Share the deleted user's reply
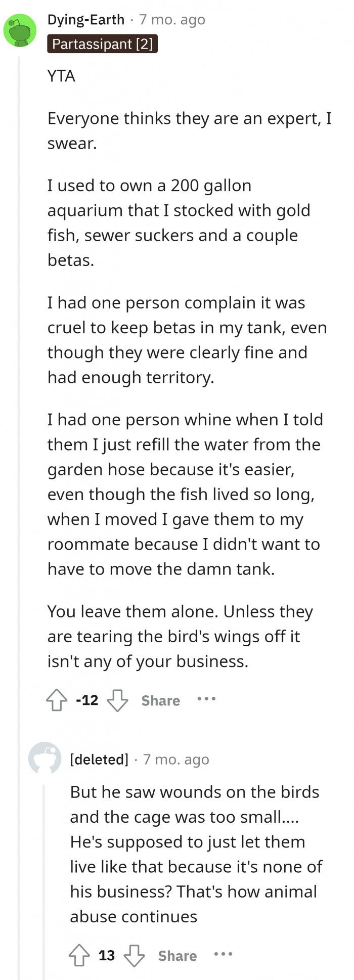Screen dimensions: 354x980 pyautogui.click(x=177, y=955)
